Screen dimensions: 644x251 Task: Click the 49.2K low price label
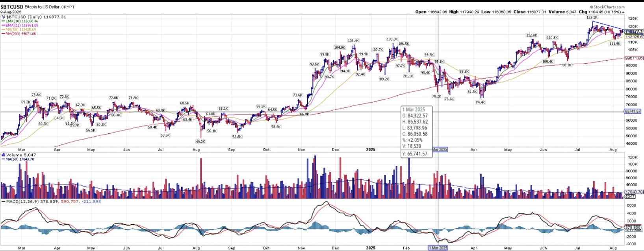coord(200,142)
